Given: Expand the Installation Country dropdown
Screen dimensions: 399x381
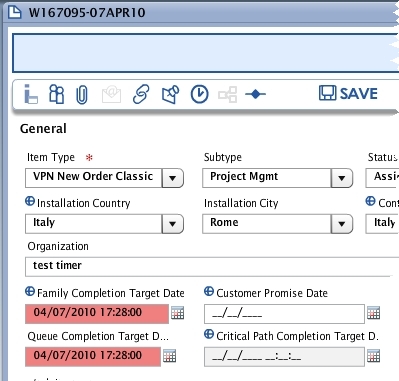Looking at the screenshot, I should coord(172,224).
